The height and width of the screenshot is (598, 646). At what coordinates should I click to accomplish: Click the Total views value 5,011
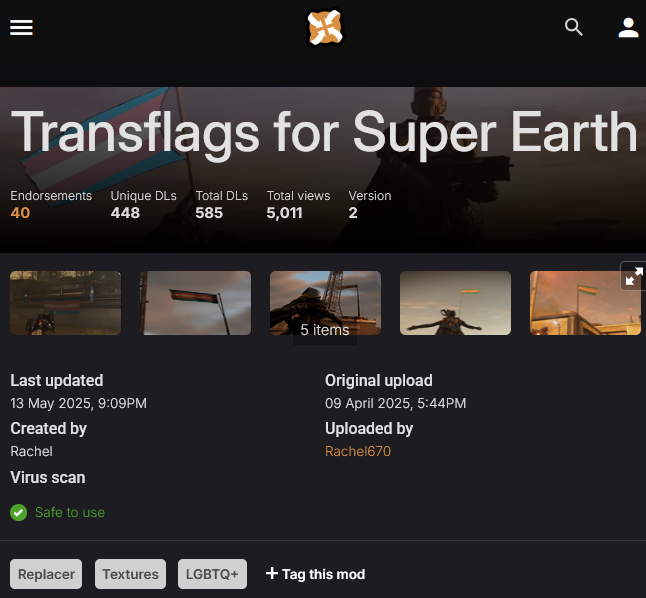coord(284,213)
